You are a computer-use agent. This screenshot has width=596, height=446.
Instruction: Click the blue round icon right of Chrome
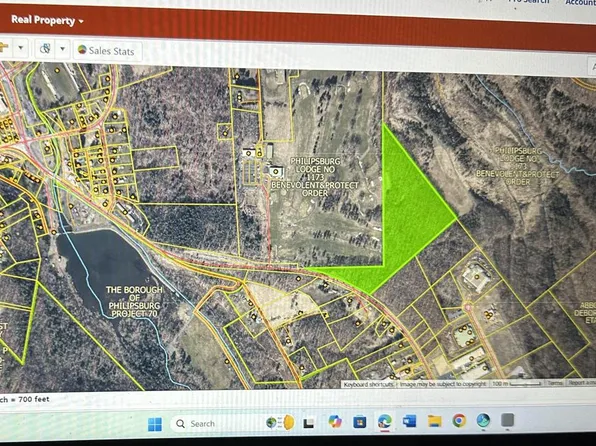483,420
